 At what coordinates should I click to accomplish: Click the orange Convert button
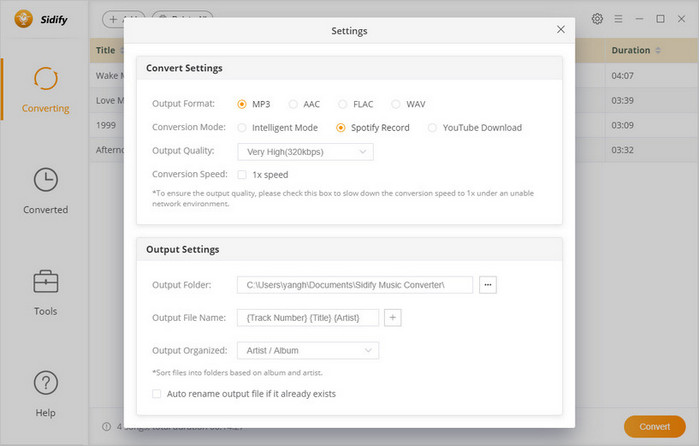pos(654,426)
